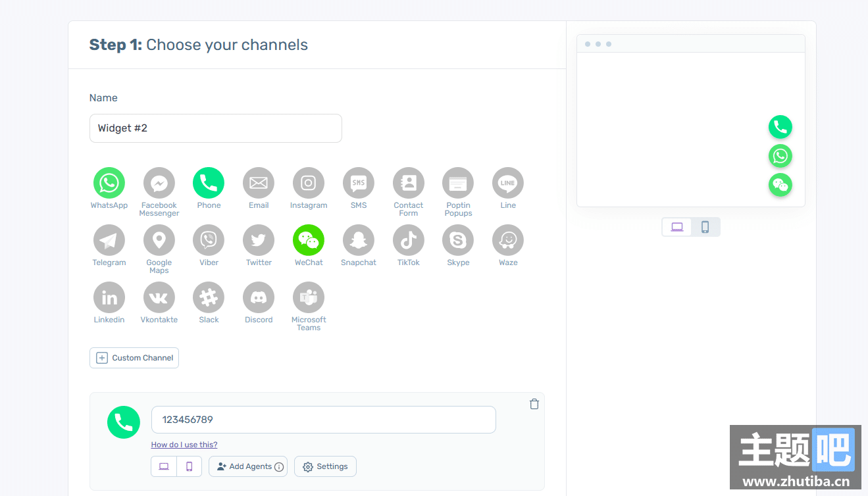Image resolution: width=868 pixels, height=496 pixels.
Task: Add the Snapchat channel
Action: (x=359, y=240)
